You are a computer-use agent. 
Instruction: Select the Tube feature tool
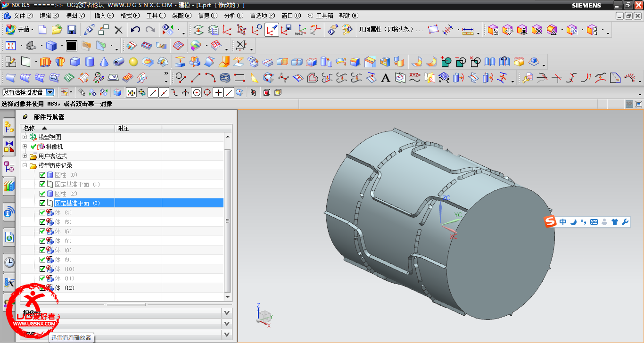119,62
